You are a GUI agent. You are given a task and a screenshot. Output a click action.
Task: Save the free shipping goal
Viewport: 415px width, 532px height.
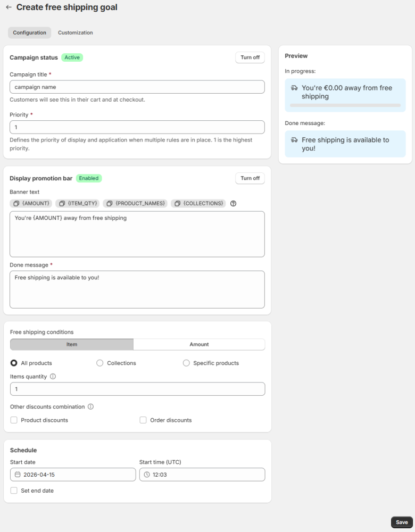[x=402, y=522]
